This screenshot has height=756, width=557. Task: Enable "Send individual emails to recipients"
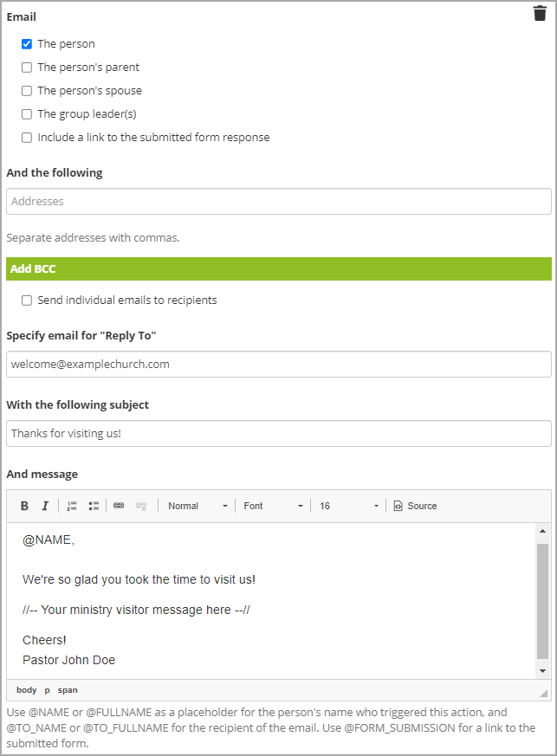(27, 300)
